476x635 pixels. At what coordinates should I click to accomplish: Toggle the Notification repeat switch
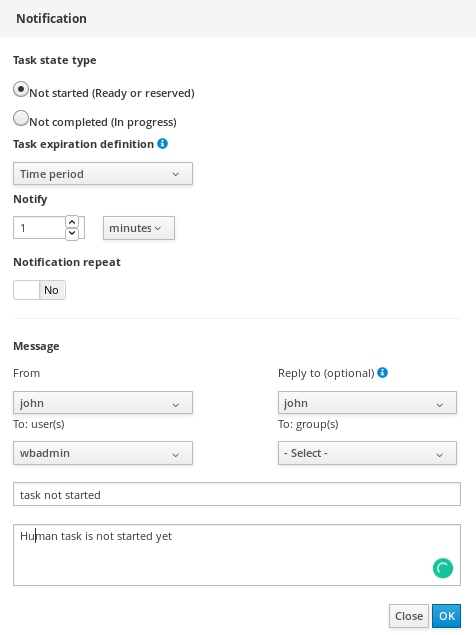click(39, 290)
